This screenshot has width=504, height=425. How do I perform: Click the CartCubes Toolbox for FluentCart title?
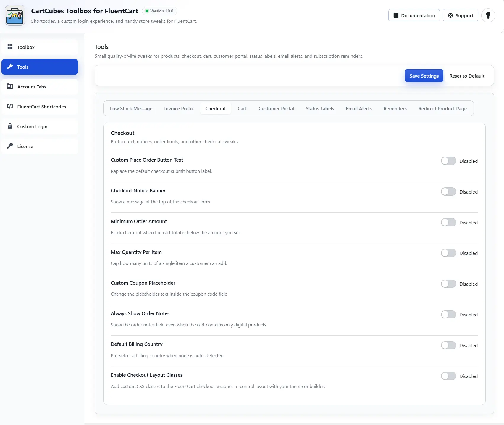(x=85, y=11)
